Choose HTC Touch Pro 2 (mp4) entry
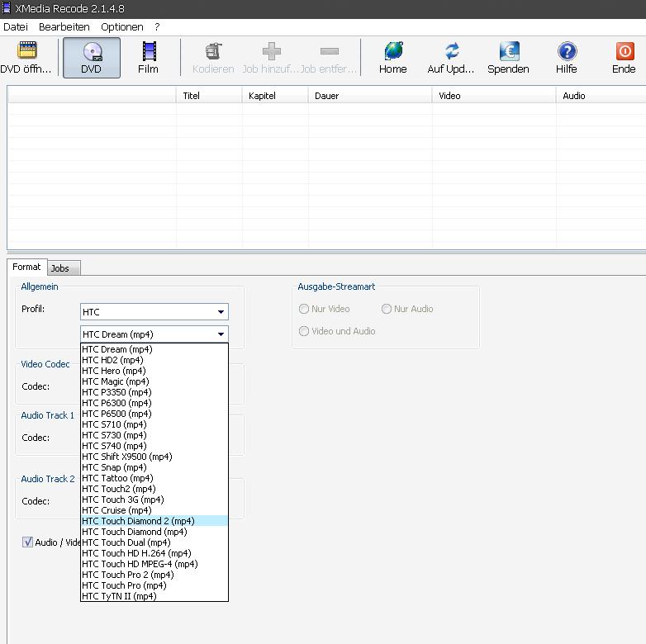This screenshot has width=646, height=644. click(x=154, y=574)
